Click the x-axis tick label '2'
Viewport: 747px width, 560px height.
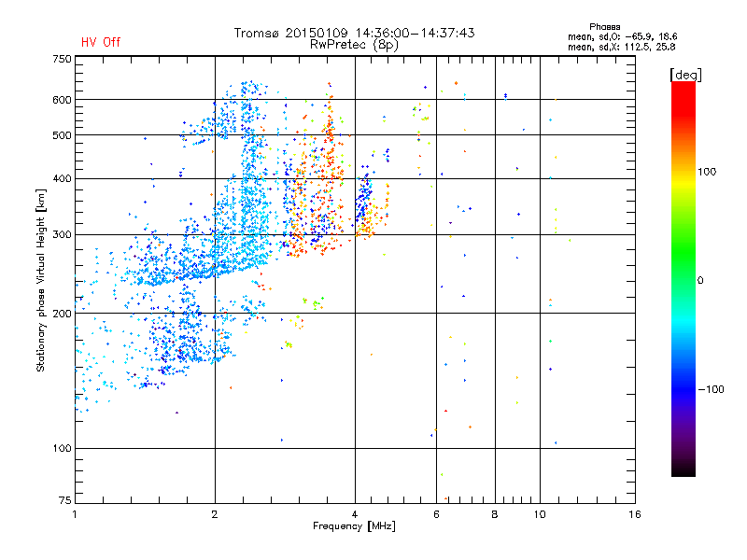(x=215, y=514)
